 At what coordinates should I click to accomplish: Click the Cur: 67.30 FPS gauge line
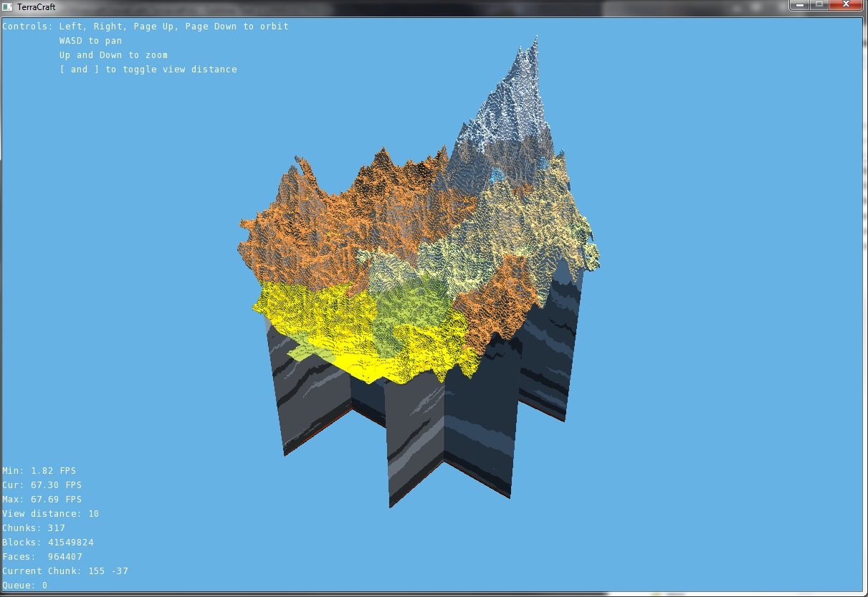tap(42, 484)
